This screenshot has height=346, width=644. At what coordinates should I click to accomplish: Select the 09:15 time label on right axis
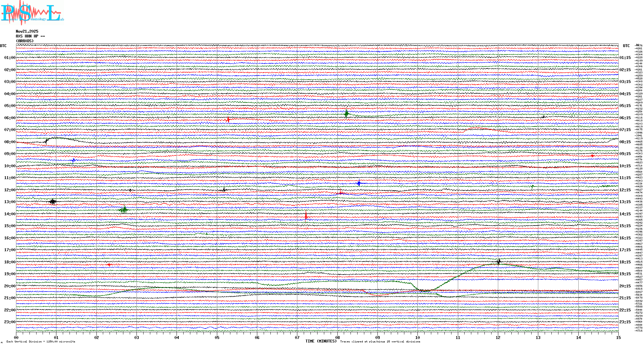coord(625,154)
